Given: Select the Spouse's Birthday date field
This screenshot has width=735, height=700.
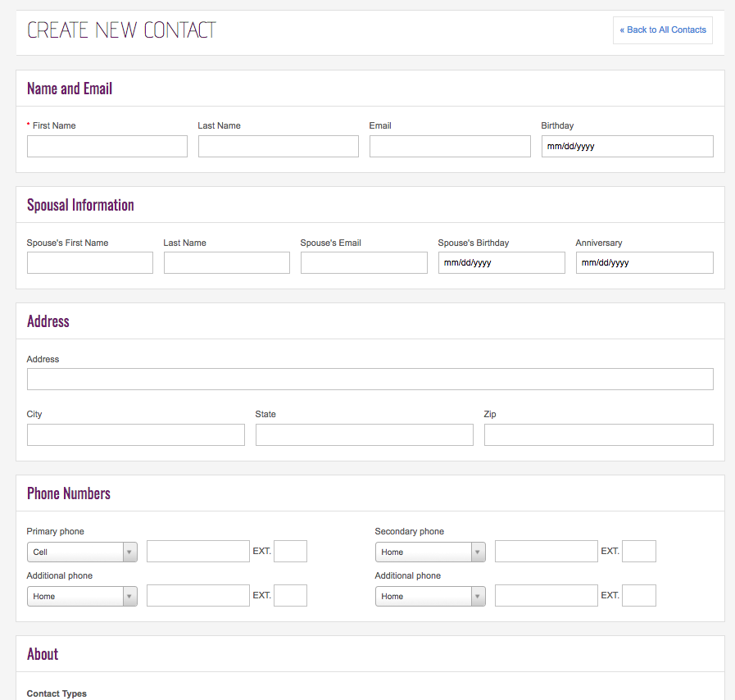Looking at the screenshot, I should click(x=501, y=263).
